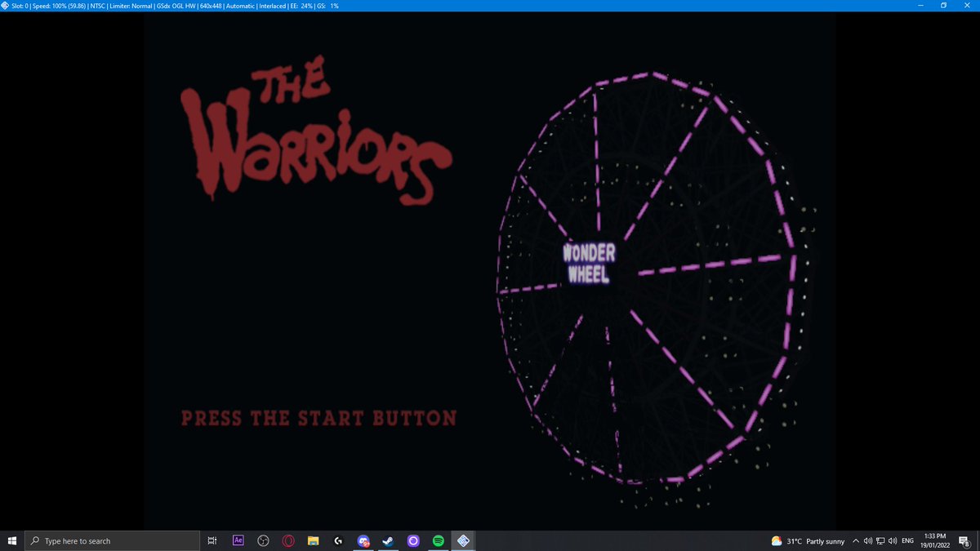Expand the hidden system tray icons
Viewport: 980px width, 551px height.
(856, 541)
